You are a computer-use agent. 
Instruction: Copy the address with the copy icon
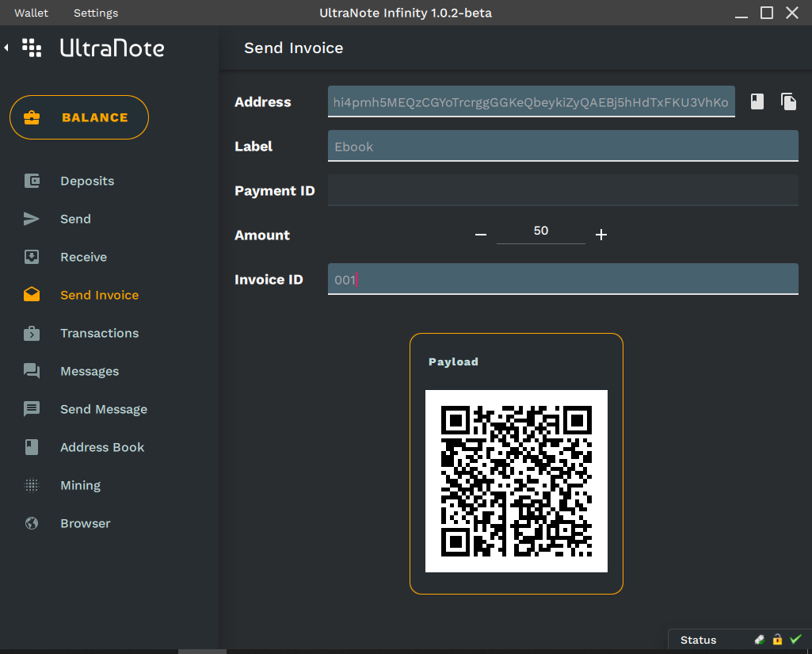point(788,101)
